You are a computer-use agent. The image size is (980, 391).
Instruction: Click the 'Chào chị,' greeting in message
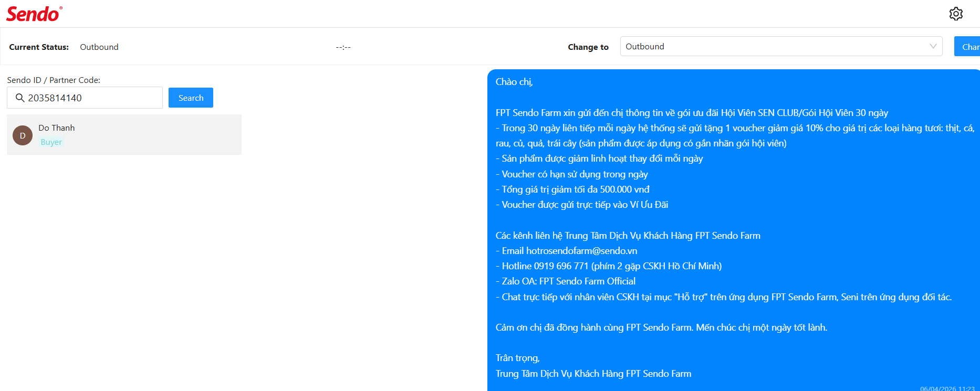tap(514, 82)
